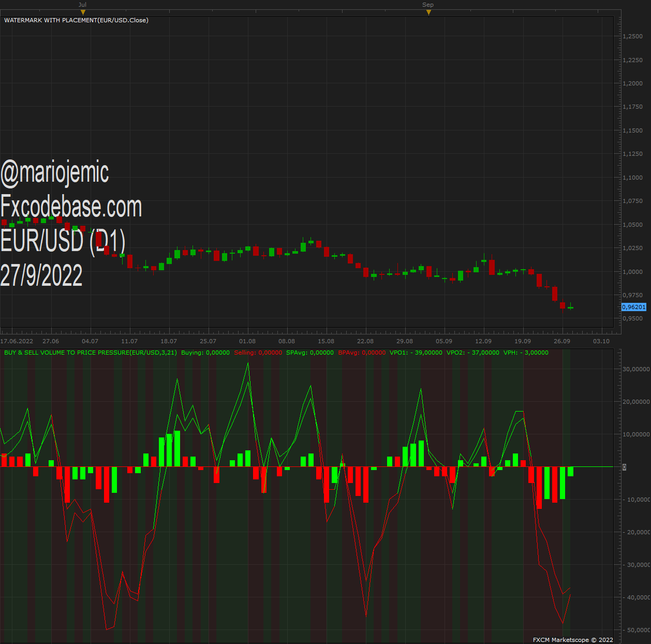The image size is (651, 644).
Task: Click the 25.07 date label
Action: click(208, 341)
